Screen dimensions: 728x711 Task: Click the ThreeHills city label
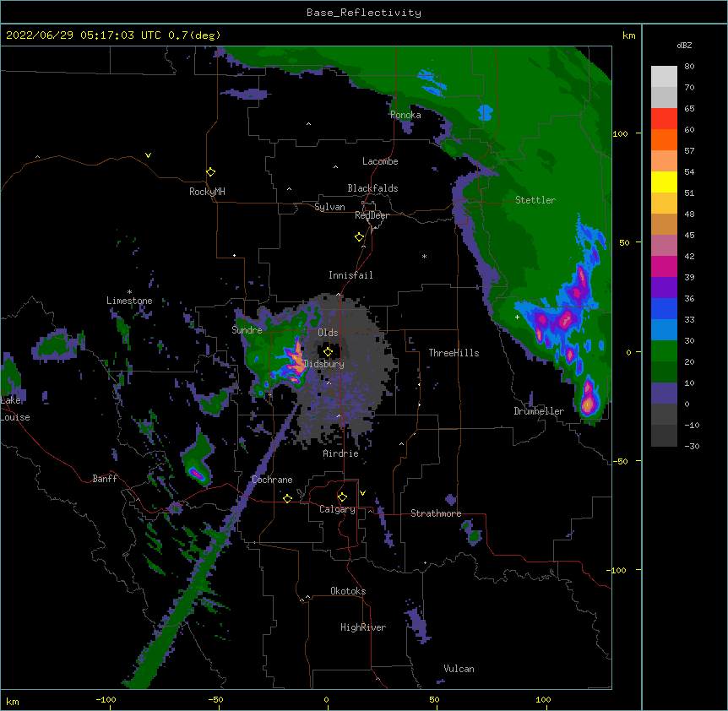click(454, 353)
